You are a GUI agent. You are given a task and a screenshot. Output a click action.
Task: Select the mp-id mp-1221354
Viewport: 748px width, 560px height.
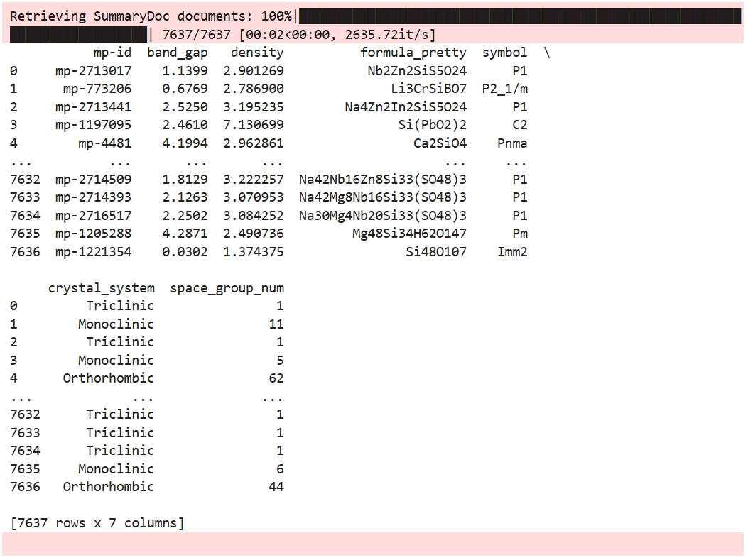point(92,251)
